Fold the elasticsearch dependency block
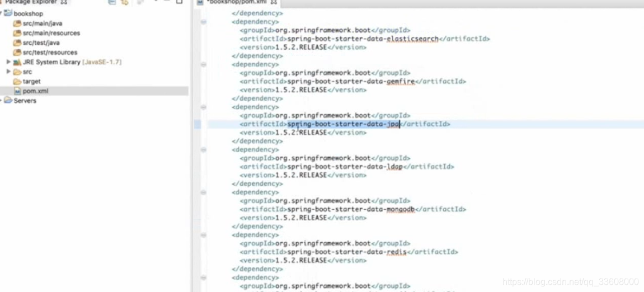 [x=203, y=22]
